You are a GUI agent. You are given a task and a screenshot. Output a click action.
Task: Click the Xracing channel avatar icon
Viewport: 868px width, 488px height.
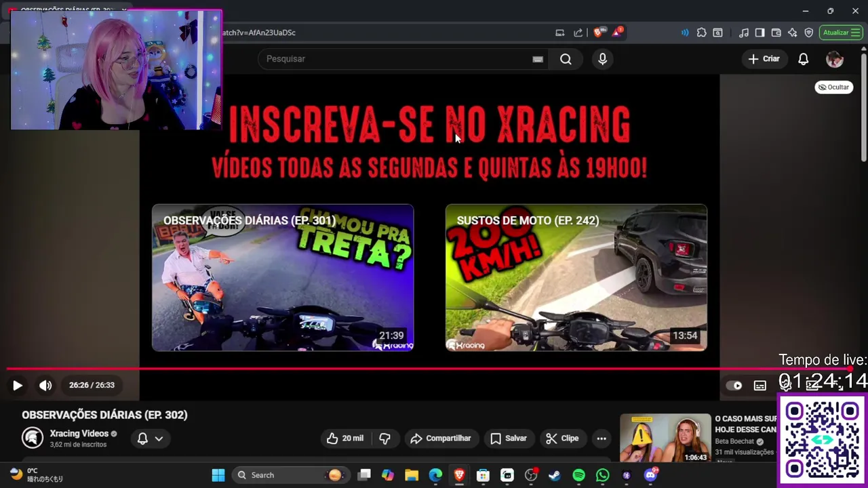[32, 438]
